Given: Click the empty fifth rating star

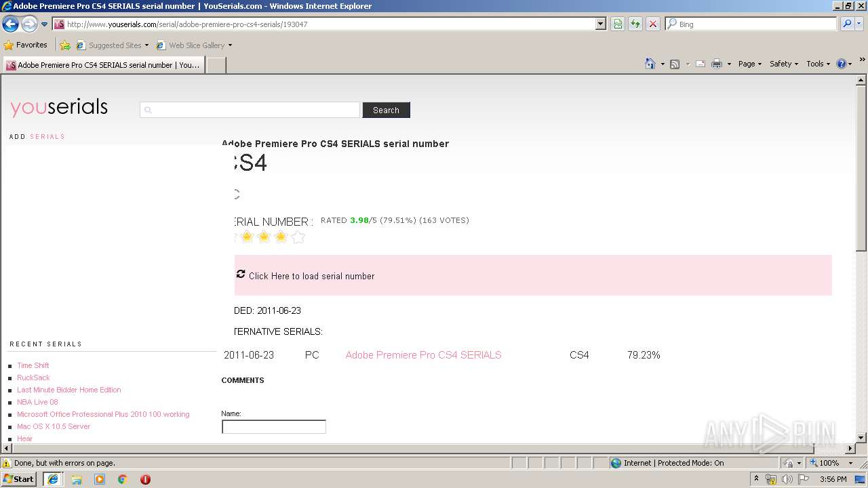Looking at the screenshot, I should [x=298, y=237].
